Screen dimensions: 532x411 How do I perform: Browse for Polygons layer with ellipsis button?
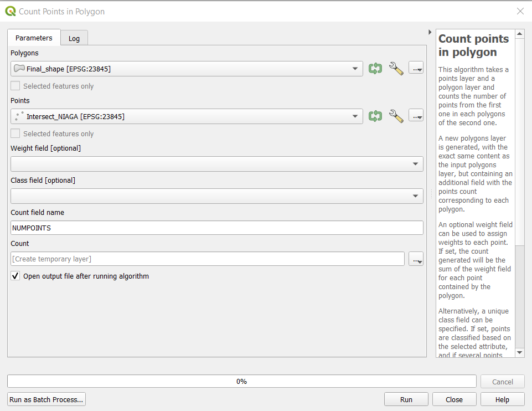point(416,69)
